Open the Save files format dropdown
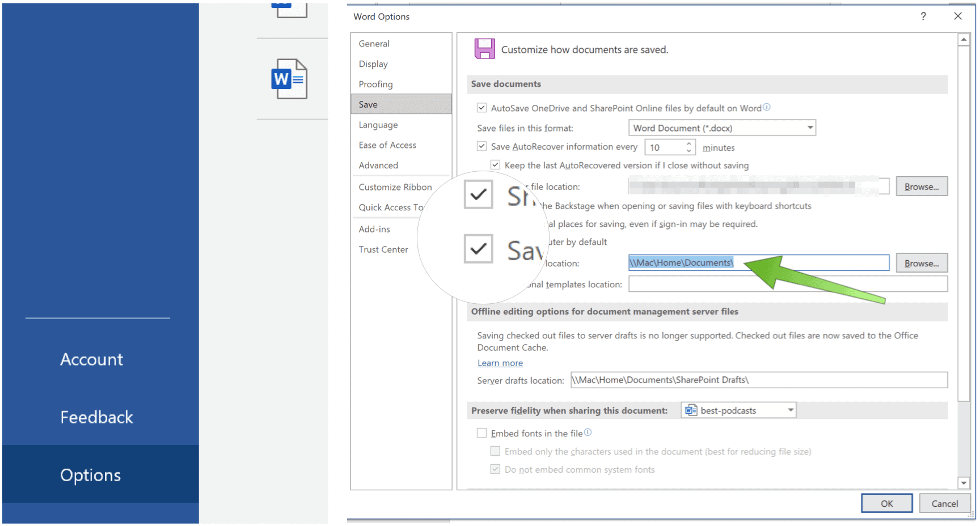980x526 pixels. (722, 128)
